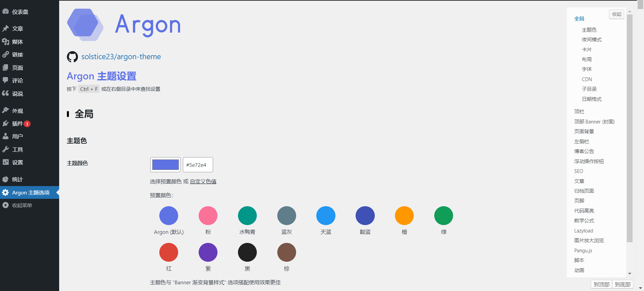Viewport: 644px width, 291px height.
Task: Click the plugins update badge showing 1
Action: point(27,124)
